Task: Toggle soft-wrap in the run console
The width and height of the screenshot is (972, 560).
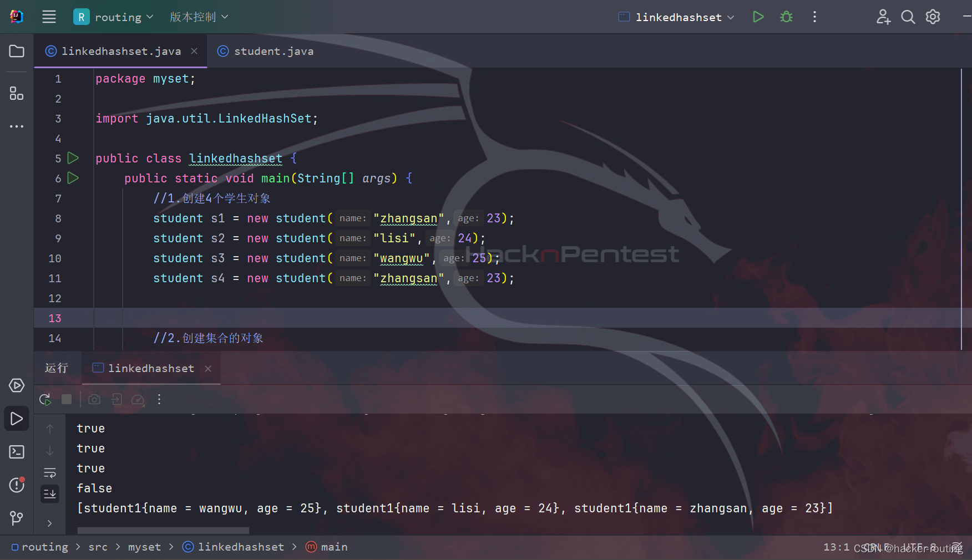Action: 50,474
